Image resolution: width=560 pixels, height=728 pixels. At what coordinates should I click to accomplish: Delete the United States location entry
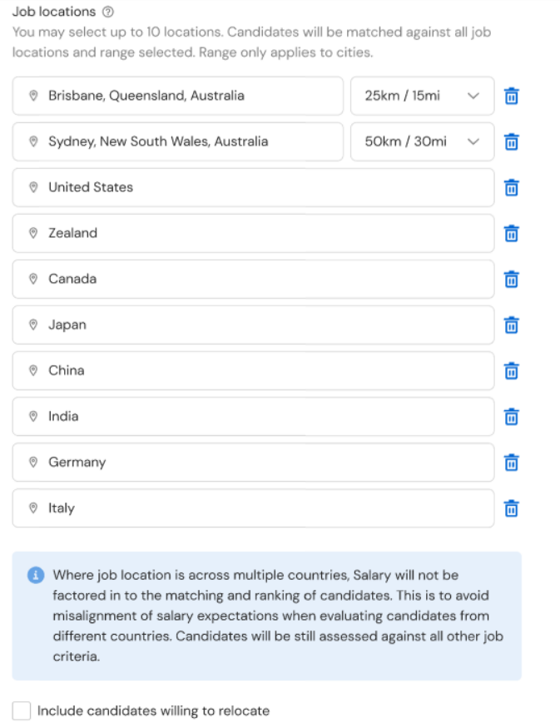[x=511, y=187]
